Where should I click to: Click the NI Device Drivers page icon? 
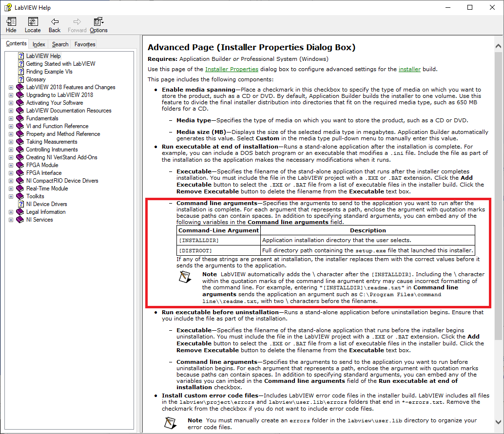(x=21, y=204)
